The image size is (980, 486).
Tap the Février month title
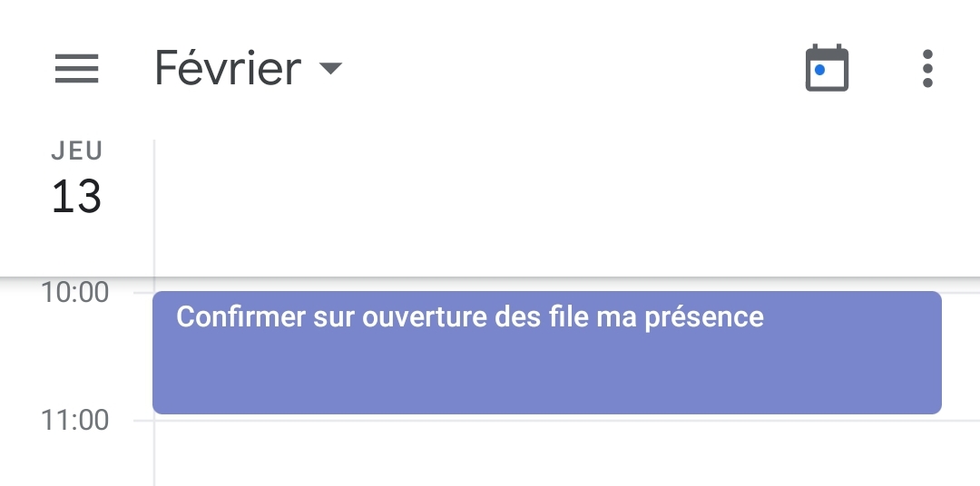click(228, 69)
